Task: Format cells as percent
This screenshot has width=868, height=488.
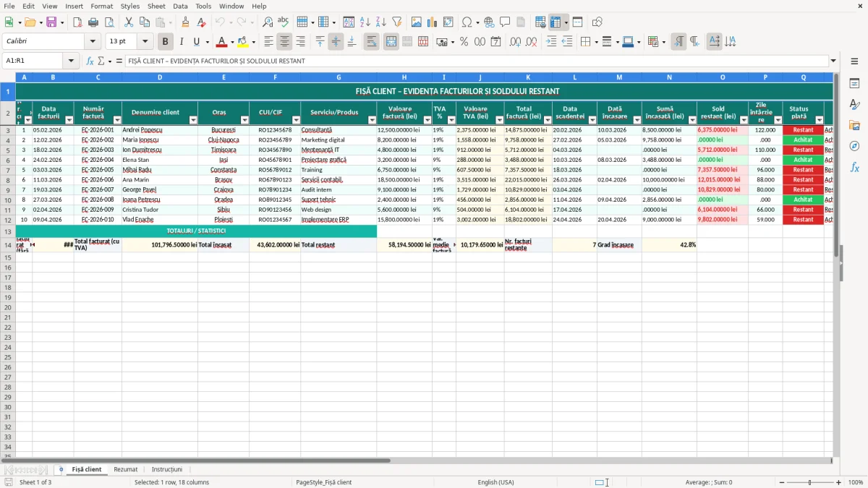Action: pyautogui.click(x=464, y=42)
